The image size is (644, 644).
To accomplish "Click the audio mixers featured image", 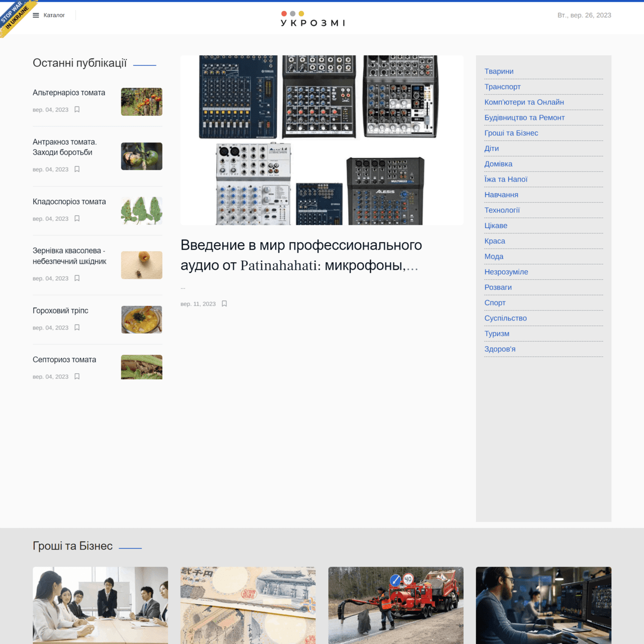I will (322, 140).
